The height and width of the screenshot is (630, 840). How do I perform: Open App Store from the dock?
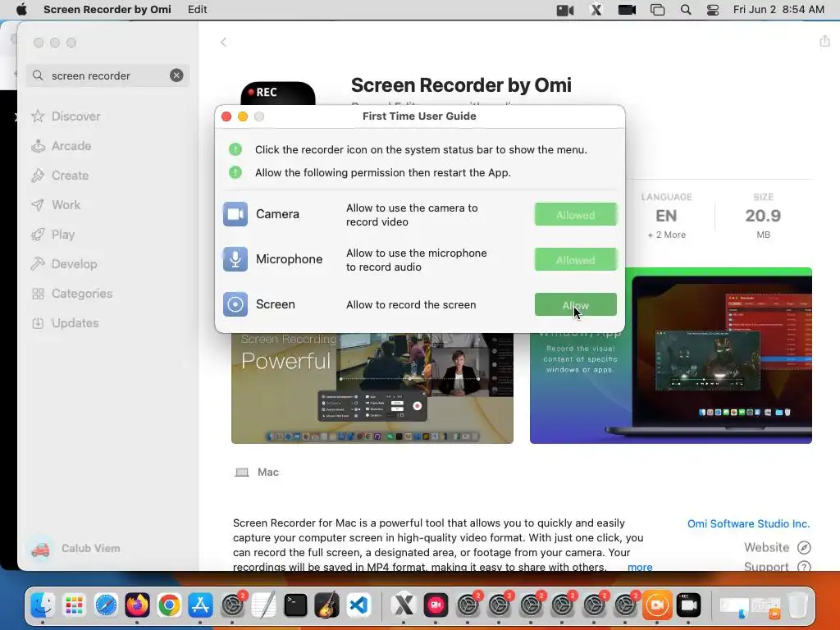200,605
